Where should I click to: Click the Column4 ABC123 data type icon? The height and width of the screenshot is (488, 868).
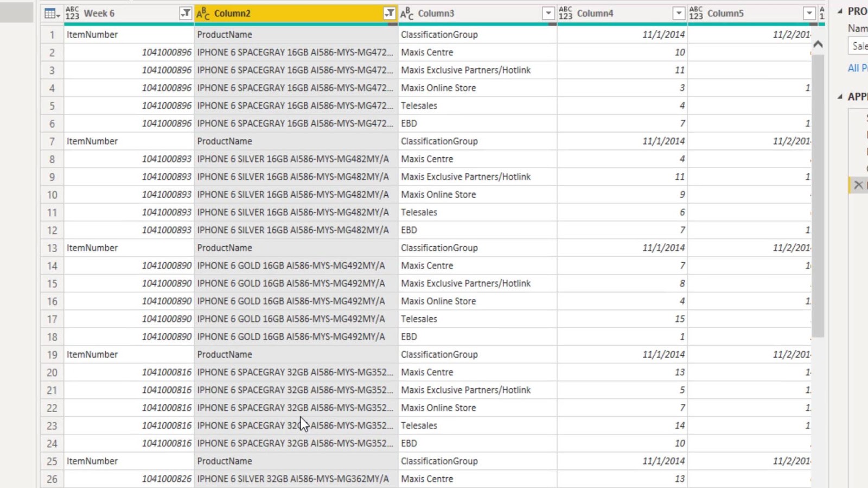click(565, 14)
